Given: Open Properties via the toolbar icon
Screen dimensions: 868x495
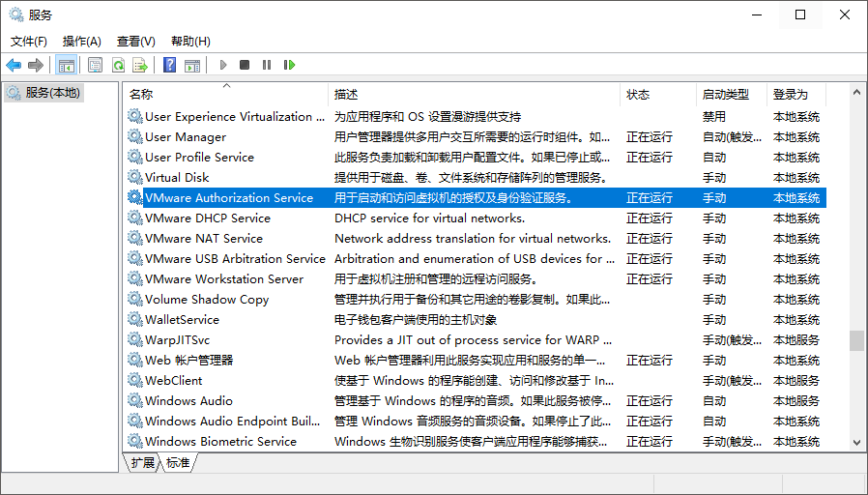Looking at the screenshot, I should coord(96,66).
